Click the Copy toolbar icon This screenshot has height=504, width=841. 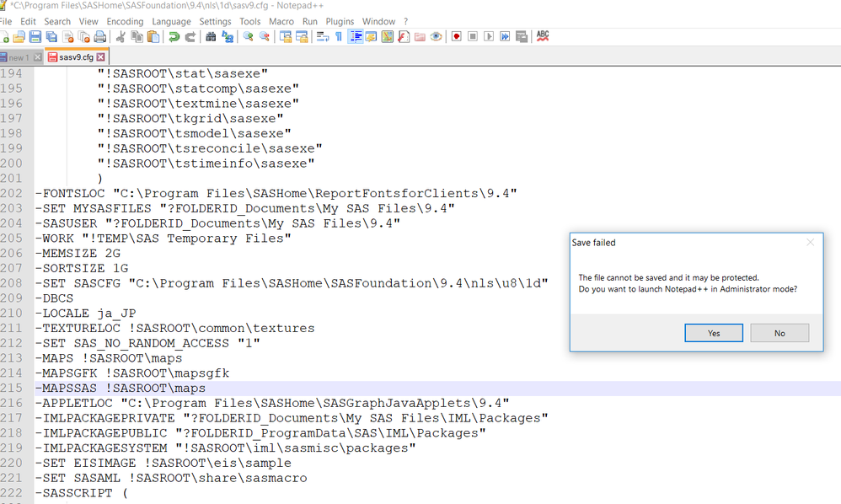click(137, 36)
